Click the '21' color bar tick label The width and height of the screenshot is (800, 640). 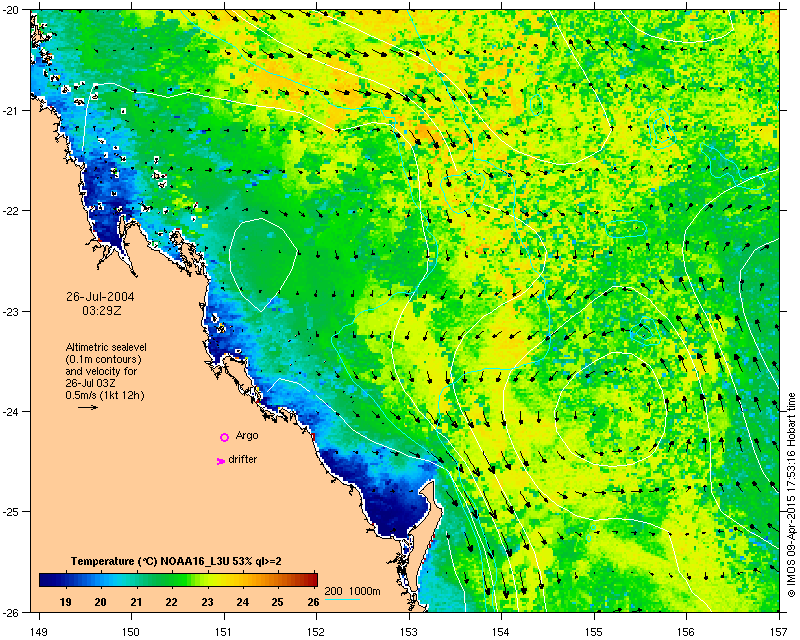click(136, 602)
